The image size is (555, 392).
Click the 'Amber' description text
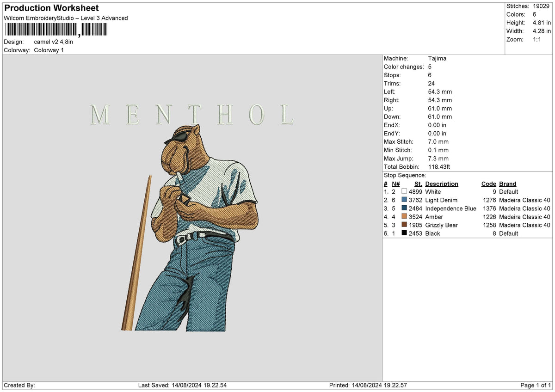tap(434, 216)
